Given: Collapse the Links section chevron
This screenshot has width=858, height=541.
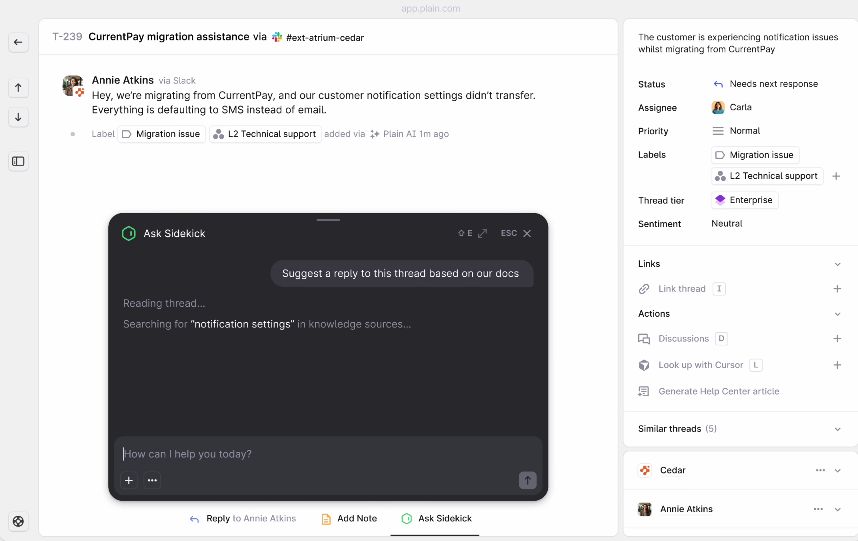Looking at the screenshot, I should click(x=837, y=264).
